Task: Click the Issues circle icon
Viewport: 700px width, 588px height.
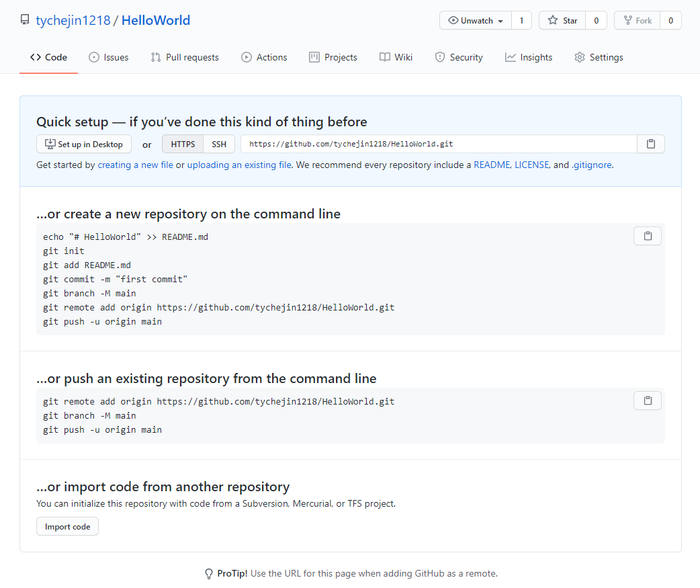Action: click(x=94, y=57)
